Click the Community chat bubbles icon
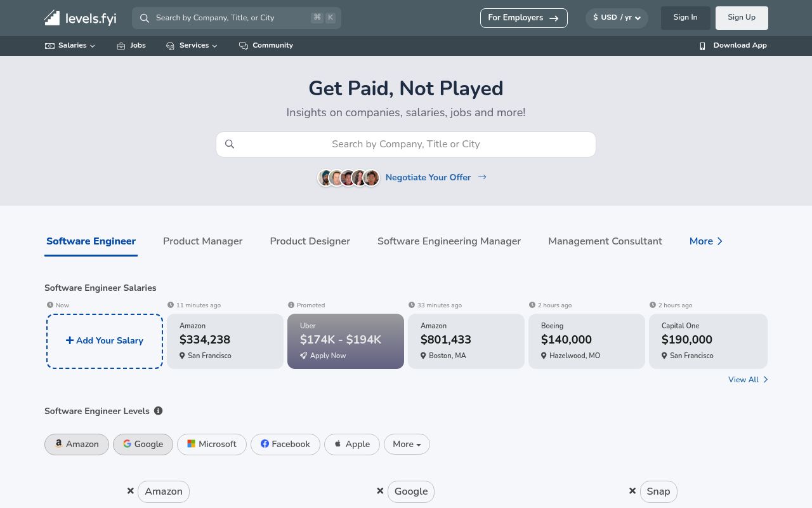This screenshot has height=508, width=812. 244,46
